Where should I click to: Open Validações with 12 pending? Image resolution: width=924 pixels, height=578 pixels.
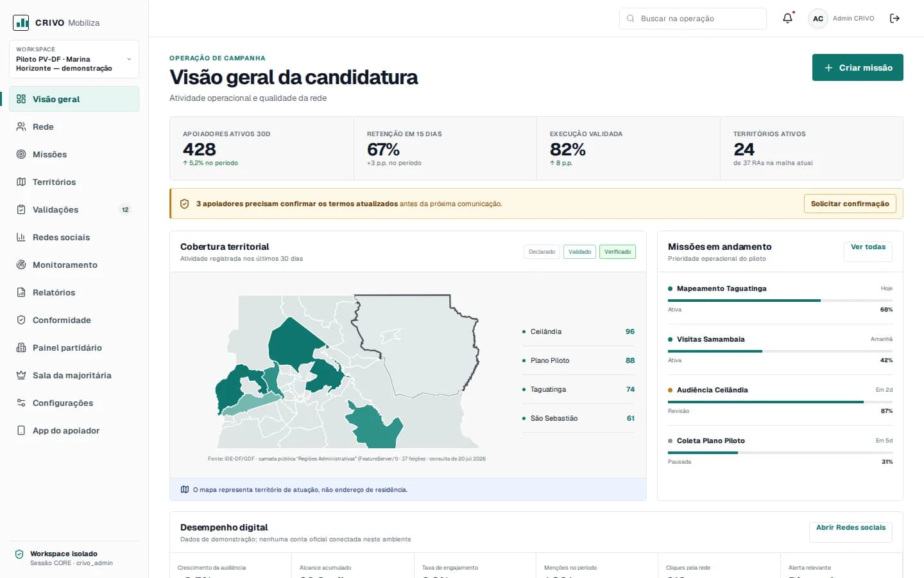pyautogui.click(x=74, y=209)
